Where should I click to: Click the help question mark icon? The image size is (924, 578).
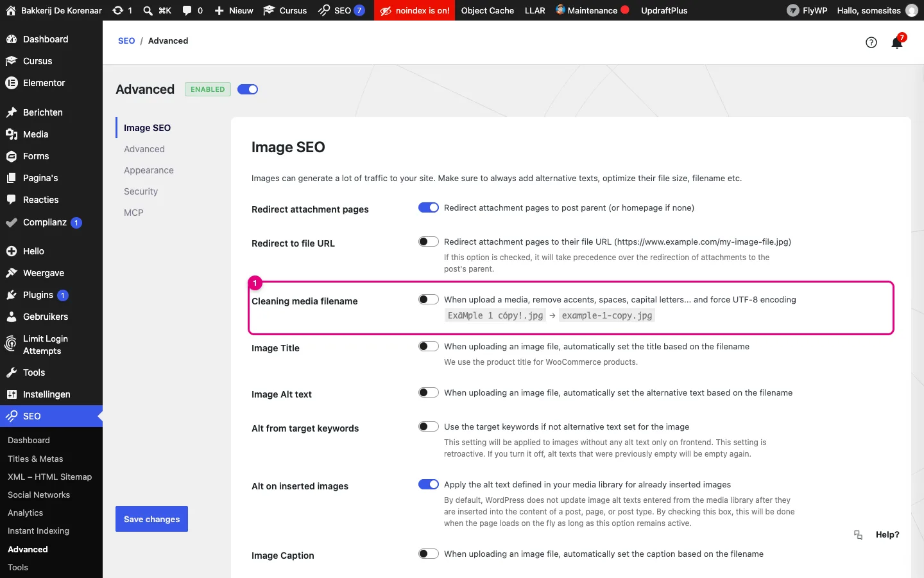click(871, 42)
